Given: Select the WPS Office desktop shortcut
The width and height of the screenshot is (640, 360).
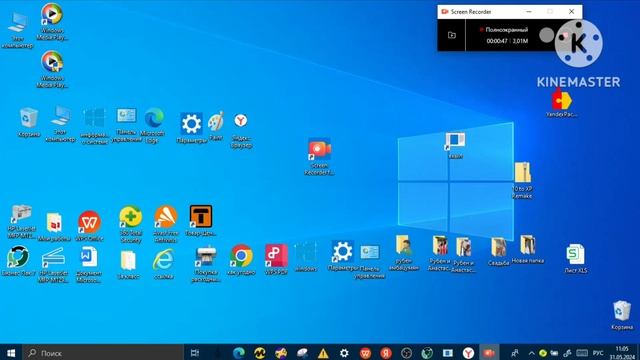Looking at the screenshot, I should click(x=89, y=225).
